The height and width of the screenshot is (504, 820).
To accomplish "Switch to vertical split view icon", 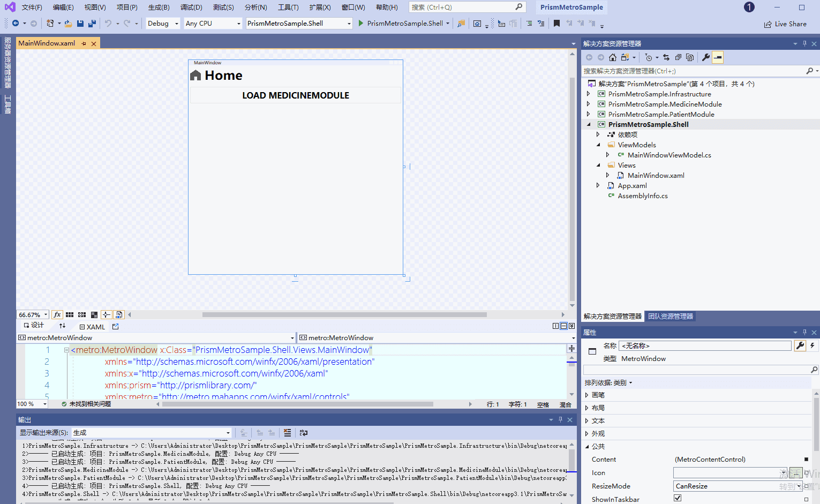I will 556,326.
